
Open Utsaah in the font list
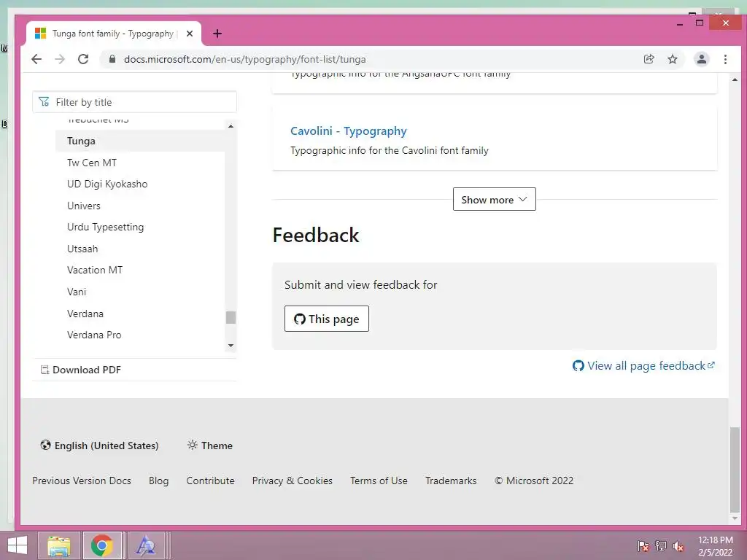[x=82, y=249]
